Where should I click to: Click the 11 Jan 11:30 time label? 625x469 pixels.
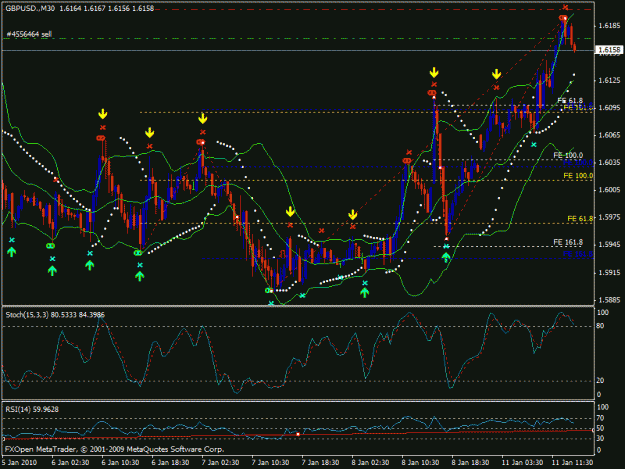point(572,463)
